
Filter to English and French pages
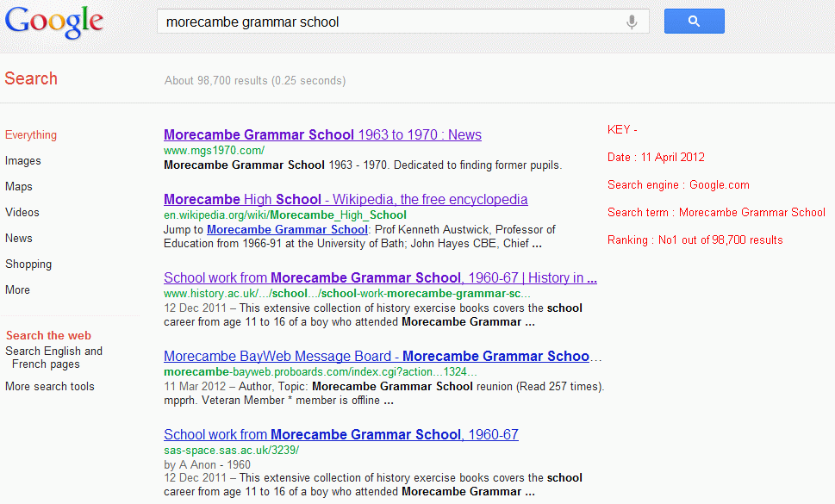pos(53,358)
